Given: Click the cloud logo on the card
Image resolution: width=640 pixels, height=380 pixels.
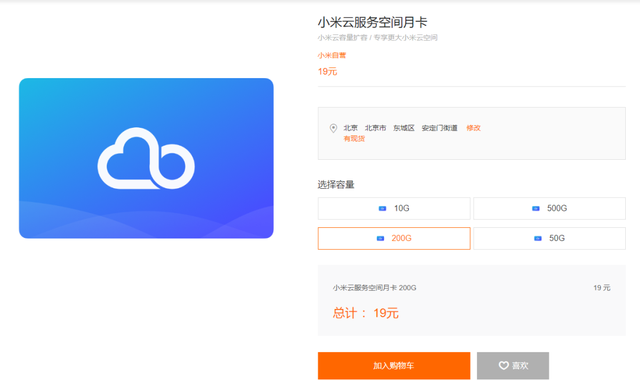Looking at the screenshot, I should (146, 158).
